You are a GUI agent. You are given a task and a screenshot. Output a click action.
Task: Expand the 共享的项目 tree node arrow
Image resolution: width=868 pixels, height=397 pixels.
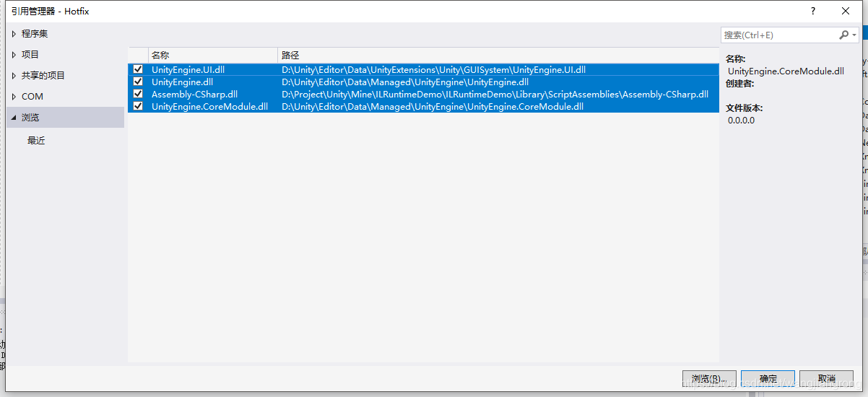click(14, 76)
